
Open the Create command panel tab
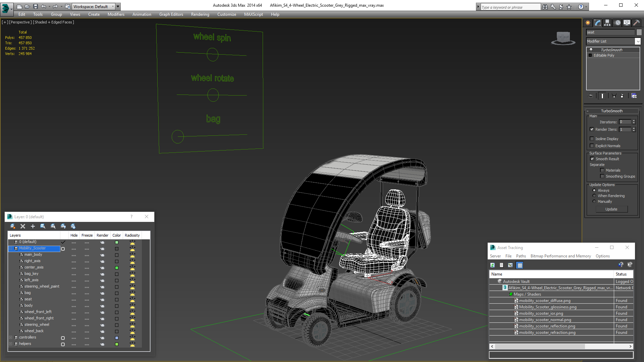coord(588,23)
